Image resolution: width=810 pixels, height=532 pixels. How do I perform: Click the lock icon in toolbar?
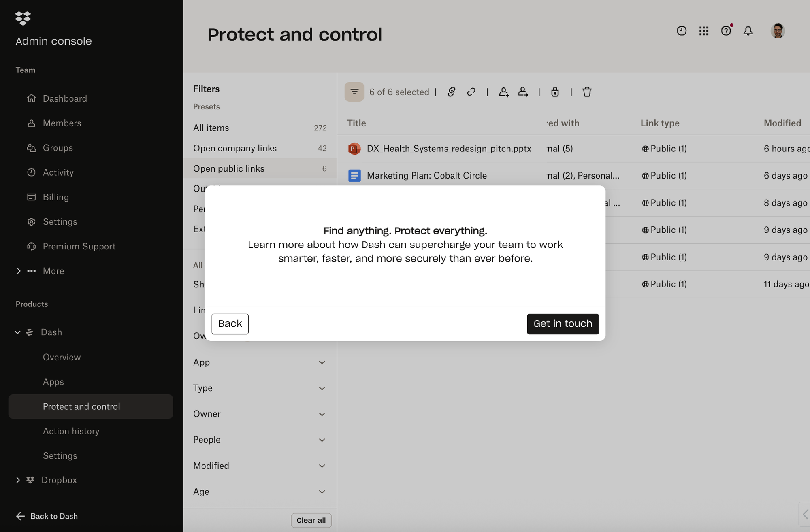(x=555, y=92)
